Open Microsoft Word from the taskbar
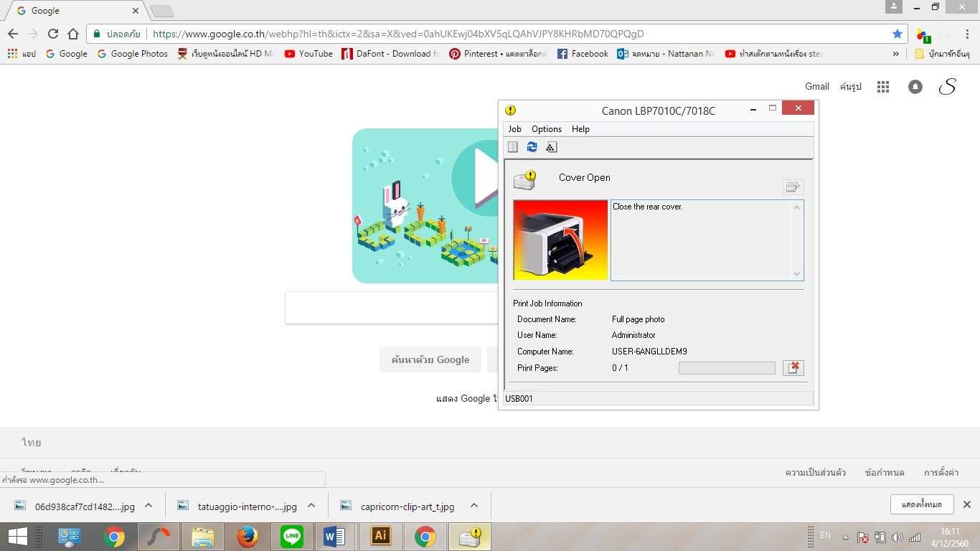 (336, 536)
